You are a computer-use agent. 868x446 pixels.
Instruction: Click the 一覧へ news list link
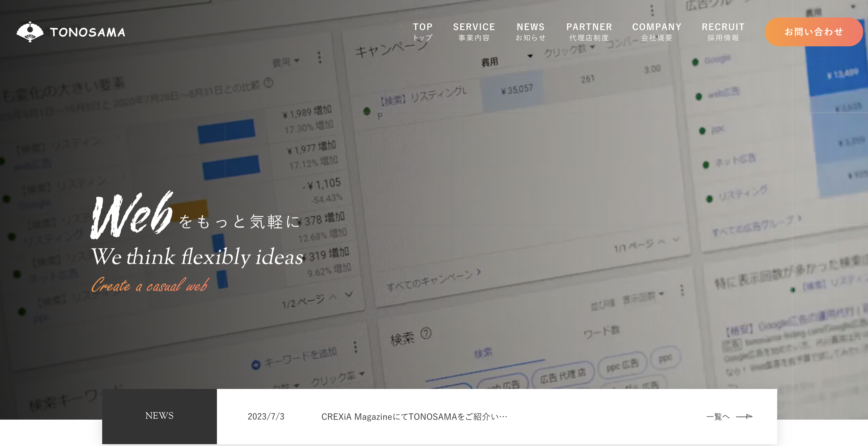click(718, 417)
